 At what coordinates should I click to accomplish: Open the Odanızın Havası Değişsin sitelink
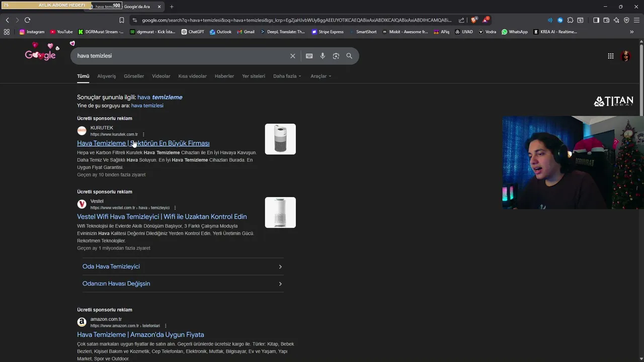point(183,284)
